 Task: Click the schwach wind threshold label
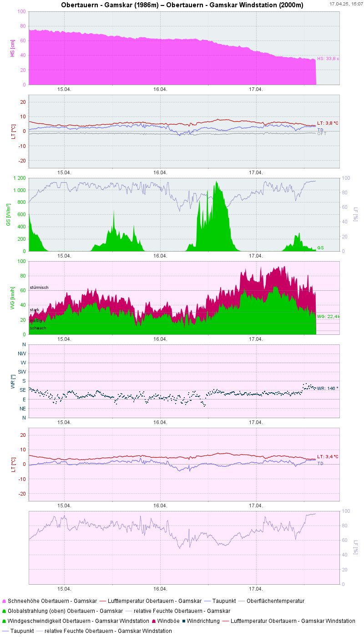coord(38,328)
